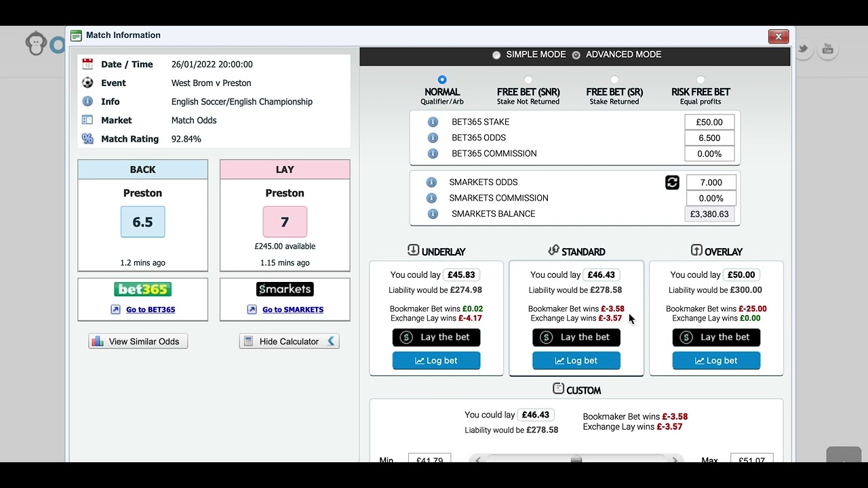Close the Match Information window
The height and width of the screenshot is (488, 868).
point(778,37)
